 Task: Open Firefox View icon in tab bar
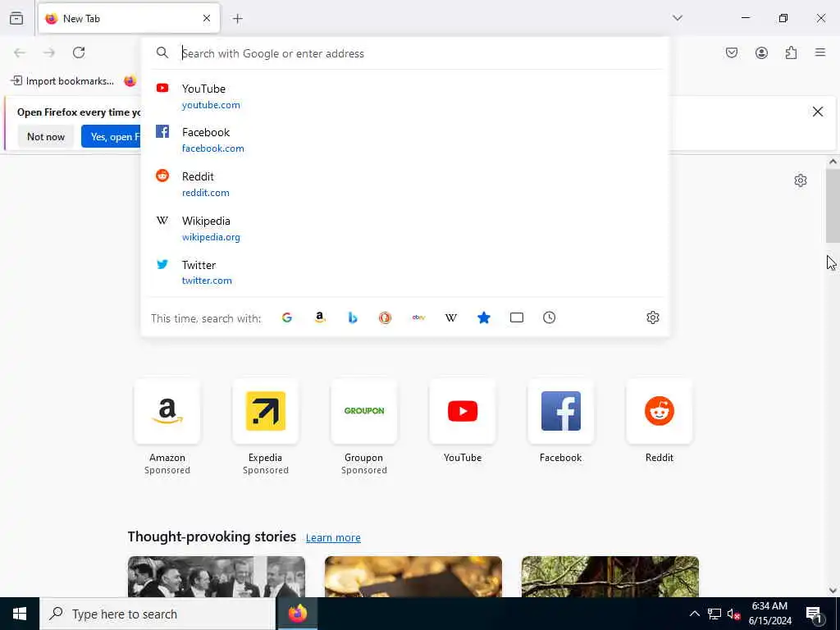coord(16,18)
